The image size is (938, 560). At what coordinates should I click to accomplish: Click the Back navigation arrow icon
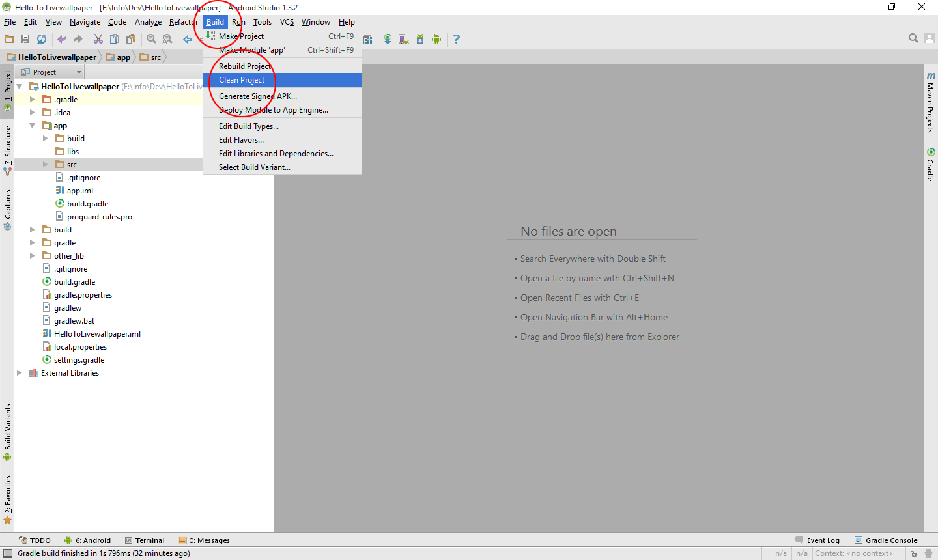188,39
